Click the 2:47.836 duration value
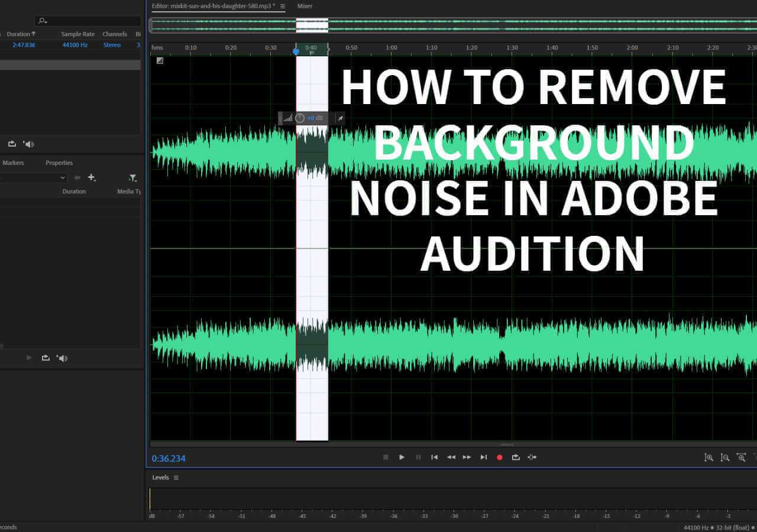 tap(24, 45)
